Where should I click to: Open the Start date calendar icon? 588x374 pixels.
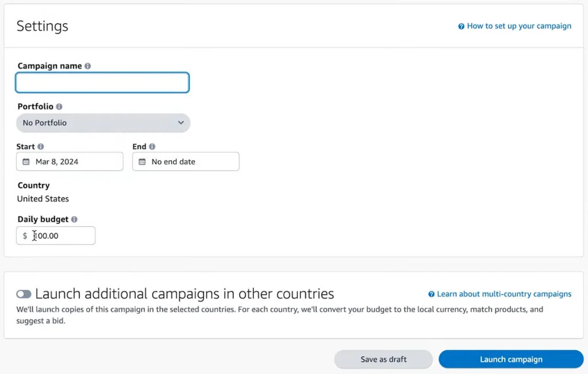point(25,161)
